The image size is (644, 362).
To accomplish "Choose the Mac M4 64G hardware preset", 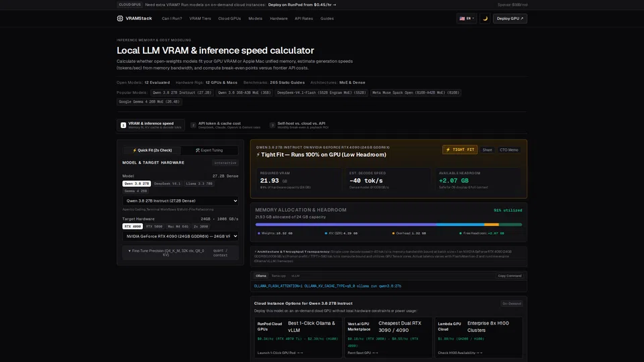I will pyautogui.click(x=178, y=227).
